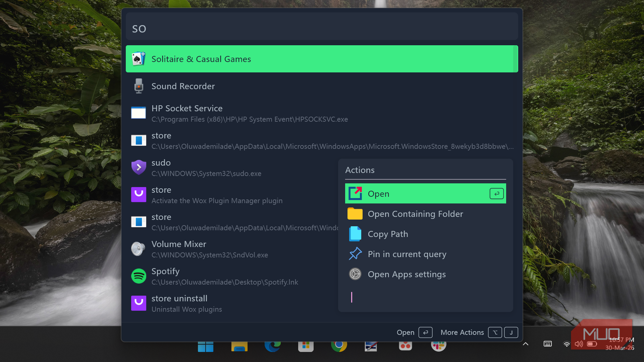Screen dimensions: 644x362
Task: Select Activate the Wox Plugin Manager plugin result
Action: (x=231, y=195)
